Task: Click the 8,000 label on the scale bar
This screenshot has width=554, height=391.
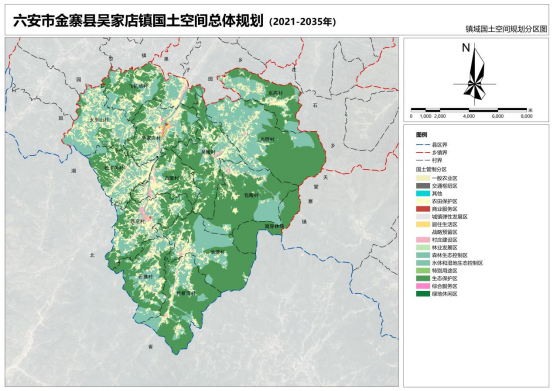Action: click(526, 116)
